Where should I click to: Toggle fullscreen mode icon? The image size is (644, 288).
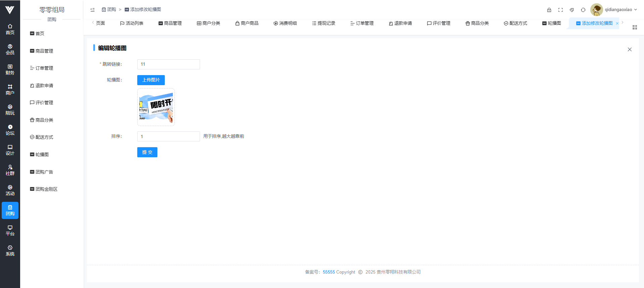point(560,10)
